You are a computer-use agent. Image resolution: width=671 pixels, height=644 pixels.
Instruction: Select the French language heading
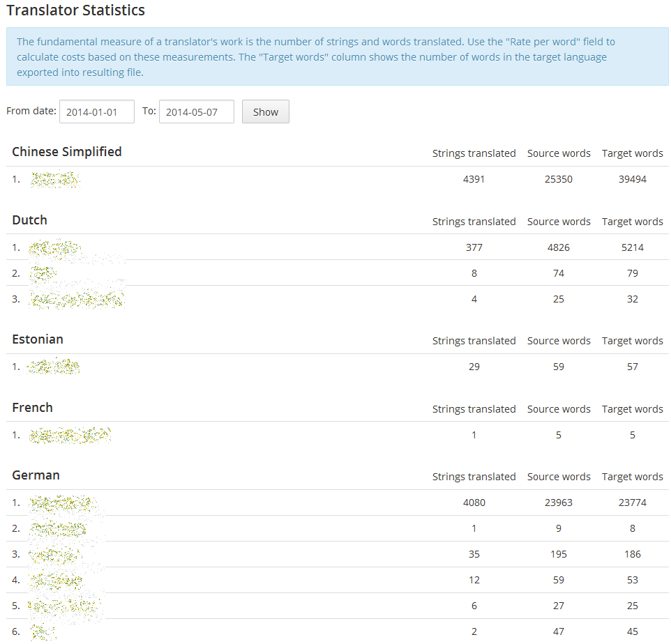33,408
